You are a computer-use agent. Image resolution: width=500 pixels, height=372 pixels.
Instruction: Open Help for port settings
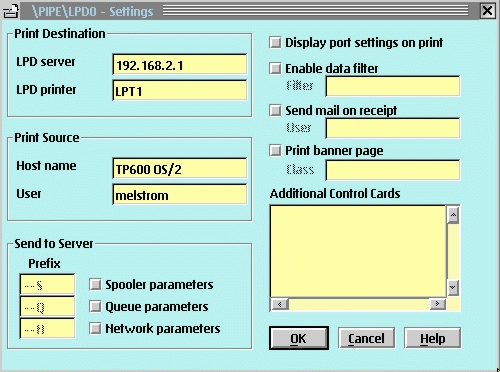point(433,338)
